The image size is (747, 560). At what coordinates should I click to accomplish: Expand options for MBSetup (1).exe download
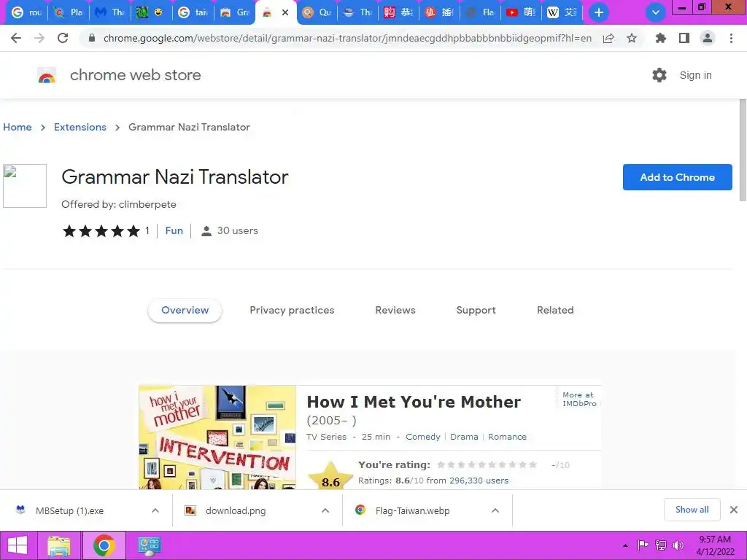[155, 510]
